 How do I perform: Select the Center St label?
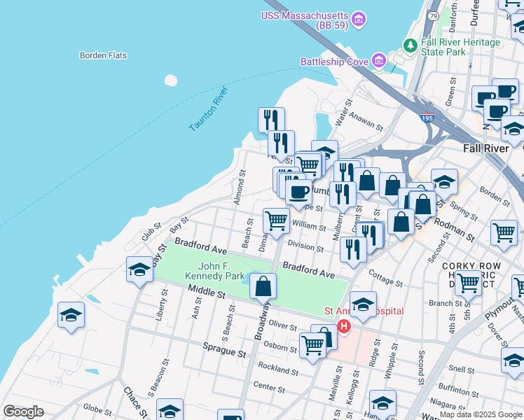coord(269,387)
